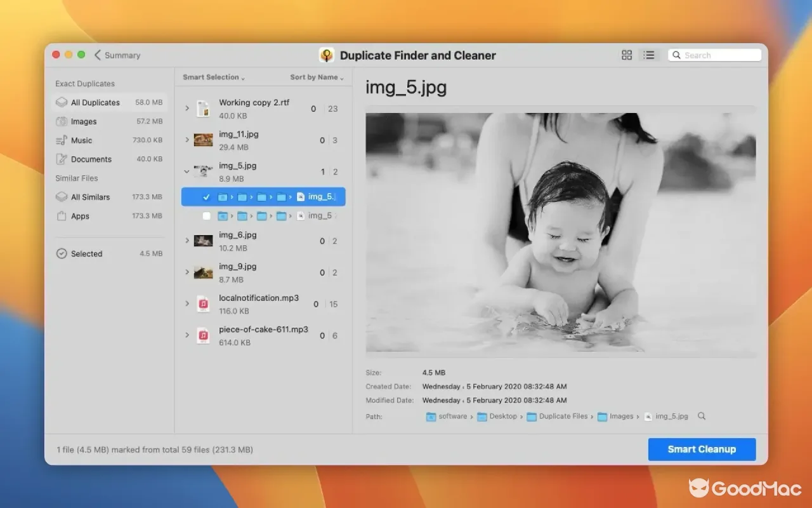
Task: Click the img_5.jpg preview image
Action: click(561, 232)
